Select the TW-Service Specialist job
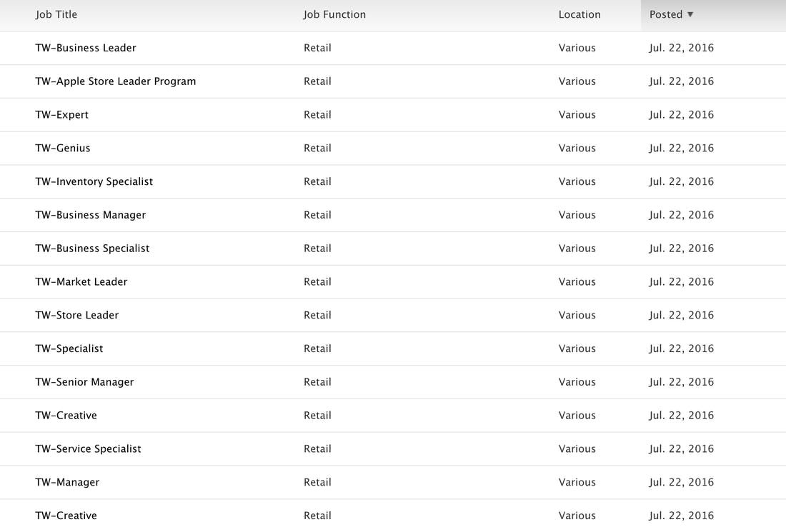The height and width of the screenshot is (532, 786). pyautogui.click(x=89, y=449)
